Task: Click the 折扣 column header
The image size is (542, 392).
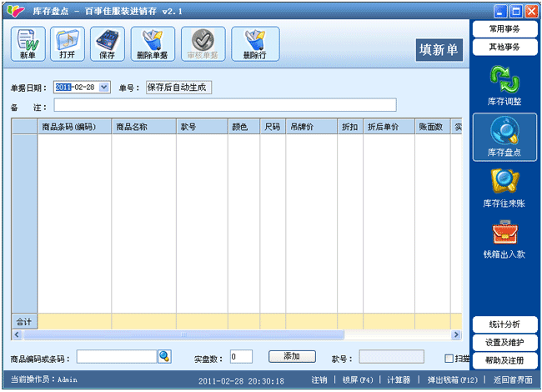Action: click(x=350, y=127)
